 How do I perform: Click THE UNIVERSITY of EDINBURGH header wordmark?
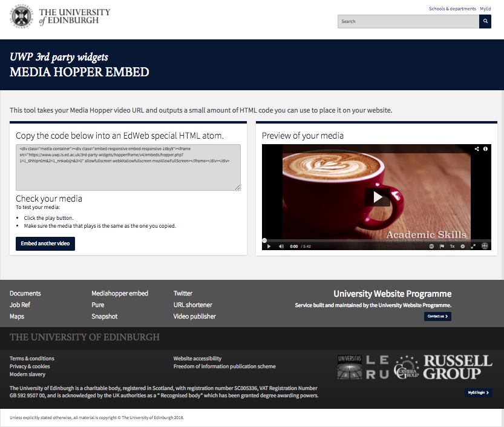[74, 16]
